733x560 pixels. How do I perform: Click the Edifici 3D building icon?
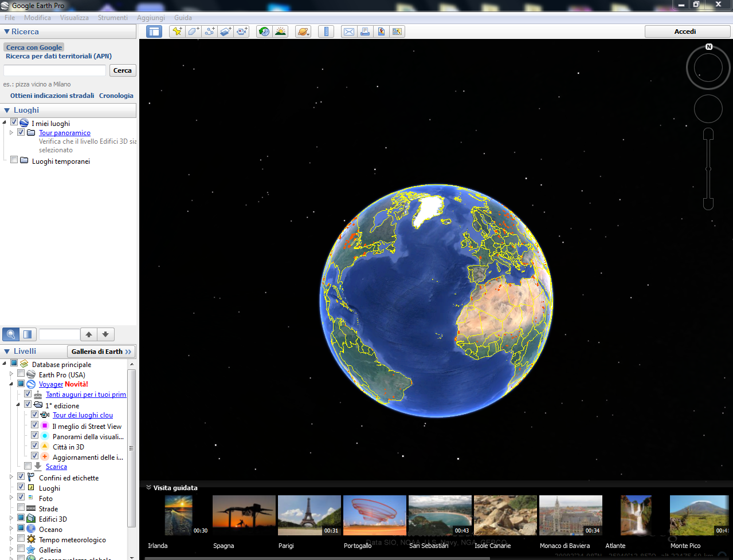[x=31, y=519]
